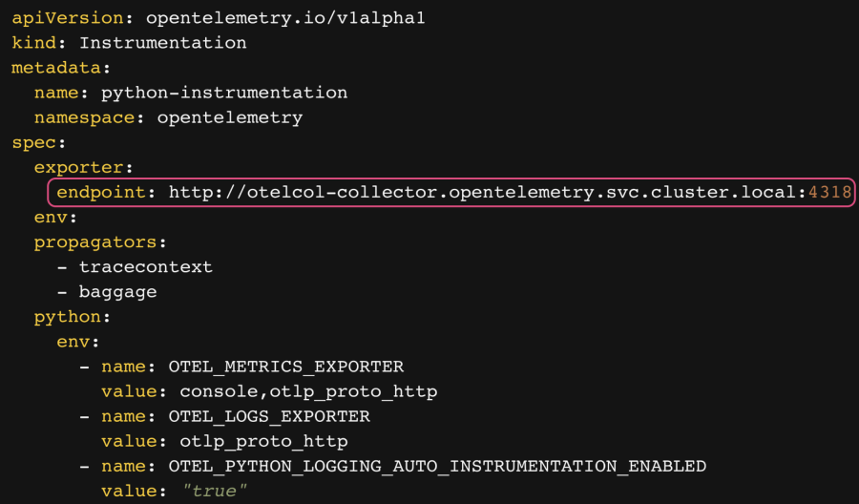This screenshot has width=859, height=504.
Task: Click the apiVersion key on the first line
Action: click(x=55, y=18)
